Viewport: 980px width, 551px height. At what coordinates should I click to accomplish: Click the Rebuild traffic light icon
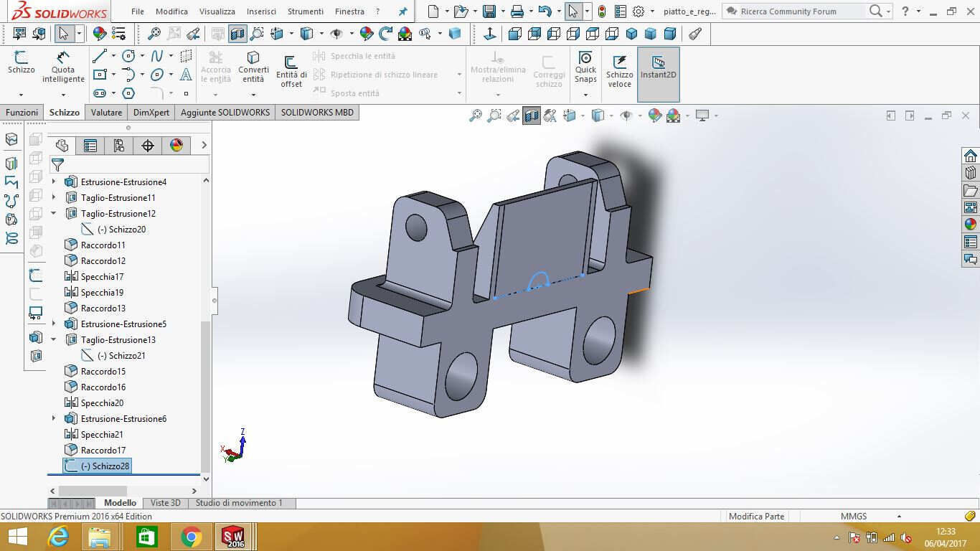[x=601, y=11]
